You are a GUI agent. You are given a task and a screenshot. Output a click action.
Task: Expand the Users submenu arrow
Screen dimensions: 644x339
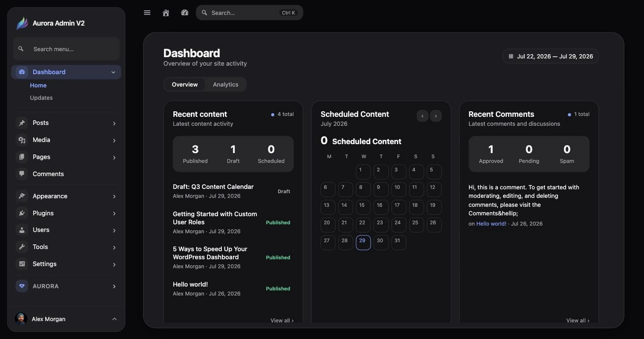click(x=114, y=230)
